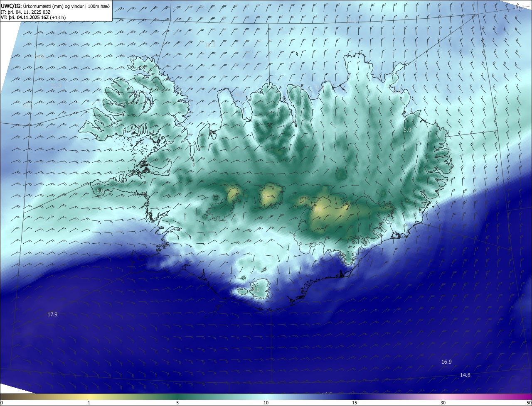
Task: Click the faint 11.3 value label
Action: click(56, 86)
